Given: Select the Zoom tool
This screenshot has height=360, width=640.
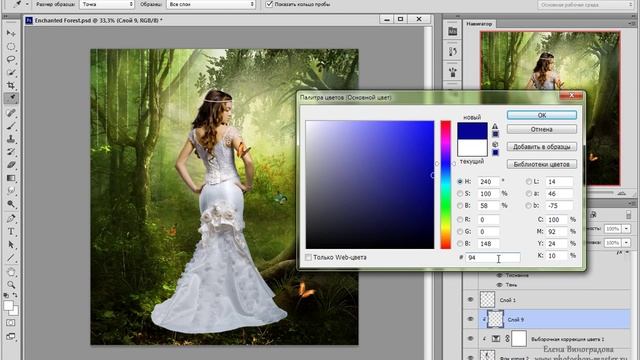Looking at the screenshot, I should point(11,284).
